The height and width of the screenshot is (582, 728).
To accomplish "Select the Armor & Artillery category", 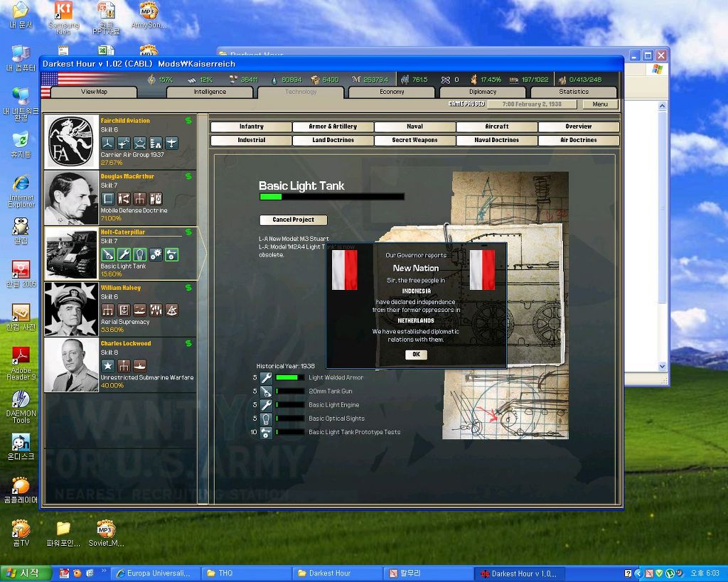I will pyautogui.click(x=333, y=126).
